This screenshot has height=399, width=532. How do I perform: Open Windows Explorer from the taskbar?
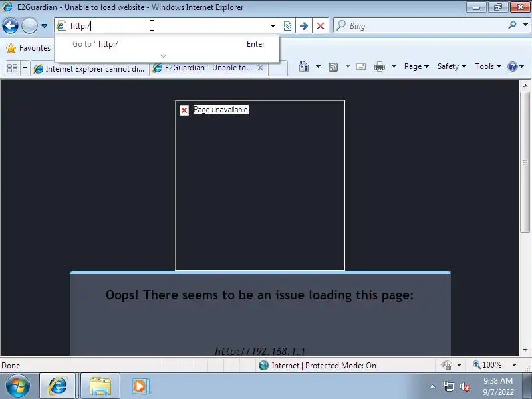point(100,386)
